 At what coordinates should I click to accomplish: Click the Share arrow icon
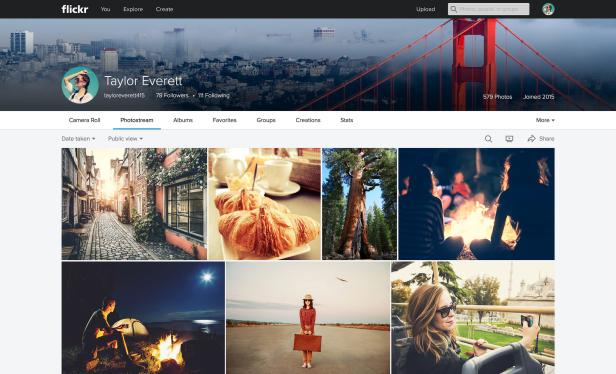click(532, 139)
